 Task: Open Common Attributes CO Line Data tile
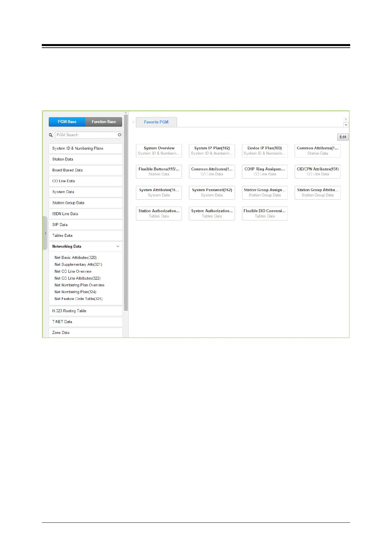[212, 172]
